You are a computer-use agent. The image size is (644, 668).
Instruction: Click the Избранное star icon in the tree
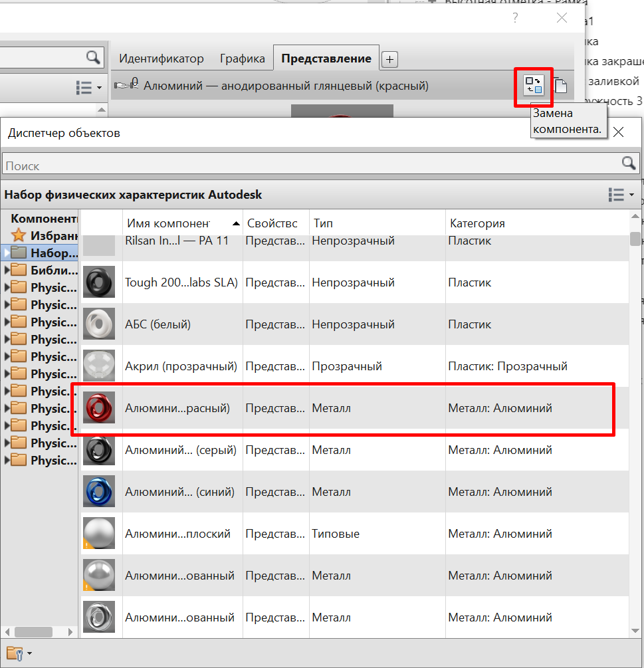pyautogui.click(x=19, y=235)
